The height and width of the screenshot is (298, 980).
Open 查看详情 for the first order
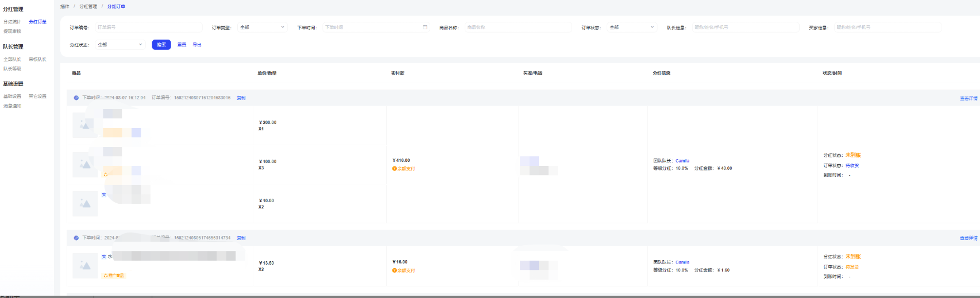click(968, 99)
